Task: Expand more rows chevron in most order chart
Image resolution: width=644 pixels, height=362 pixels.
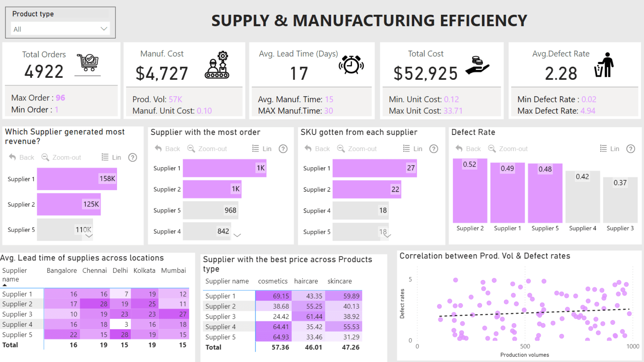Action: pos(237,235)
